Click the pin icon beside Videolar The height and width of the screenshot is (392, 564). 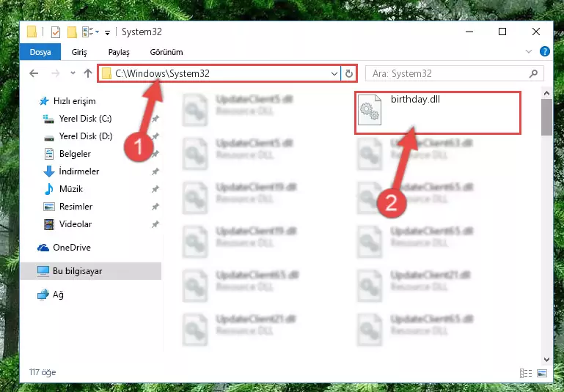click(x=155, y=224)
